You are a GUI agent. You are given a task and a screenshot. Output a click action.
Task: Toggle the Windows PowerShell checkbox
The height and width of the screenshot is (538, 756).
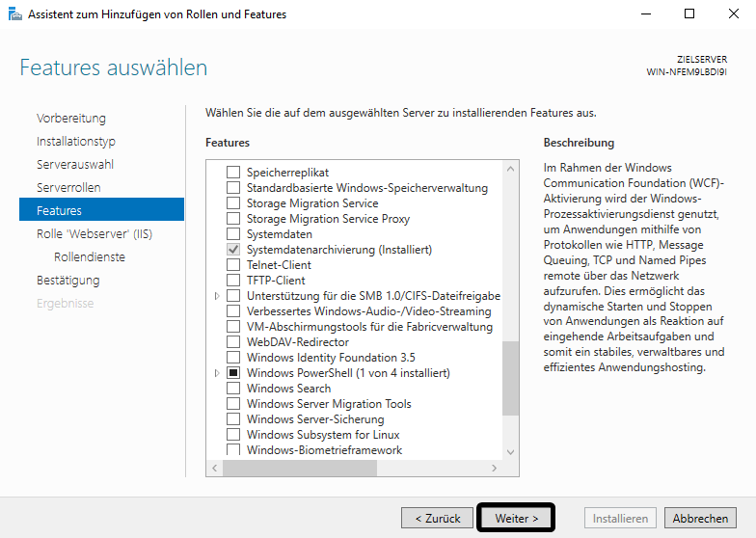pyautogui.click(x=233, y=372)
